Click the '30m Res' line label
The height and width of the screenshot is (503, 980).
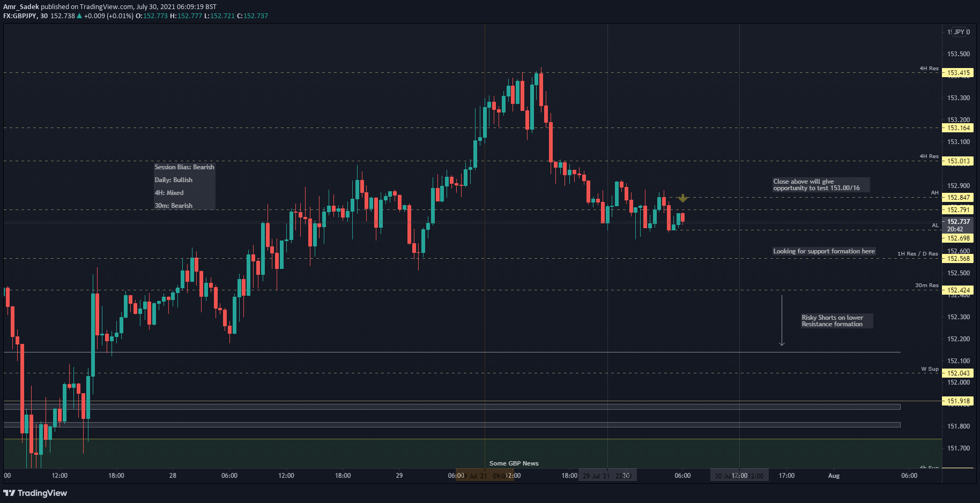[927, 286]
